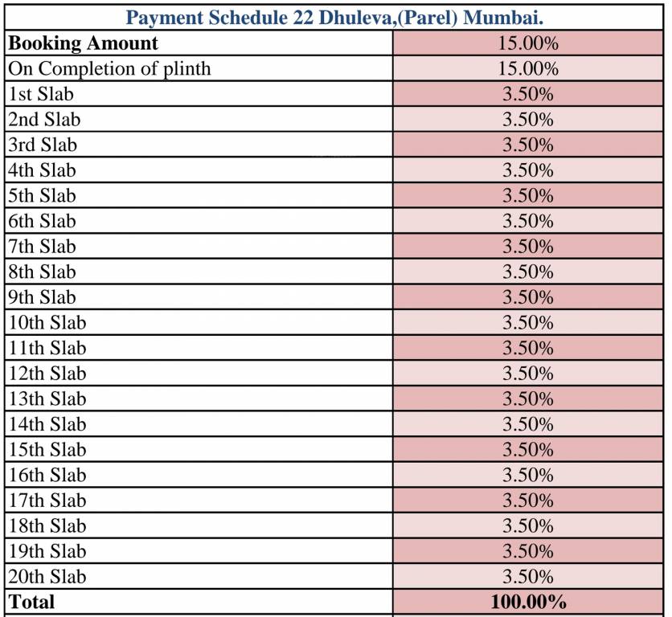Viewport: 672px width, 617px height.
Task: Click the Booking Amount 15.00% value
Action: [528, 43]
